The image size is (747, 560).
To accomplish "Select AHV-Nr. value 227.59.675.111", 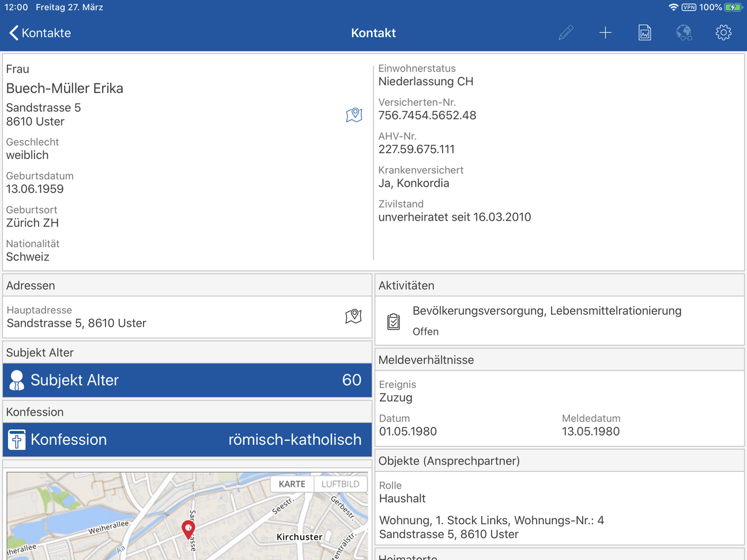I will click(416, 149).
